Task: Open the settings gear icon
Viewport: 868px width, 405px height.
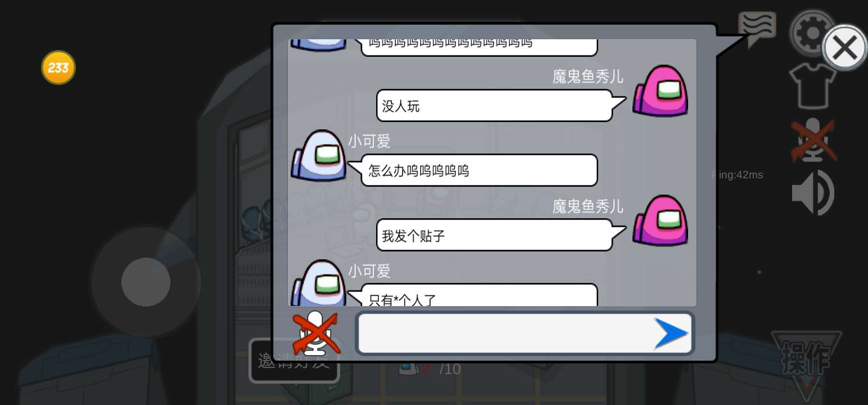Action: pos(812,33)
